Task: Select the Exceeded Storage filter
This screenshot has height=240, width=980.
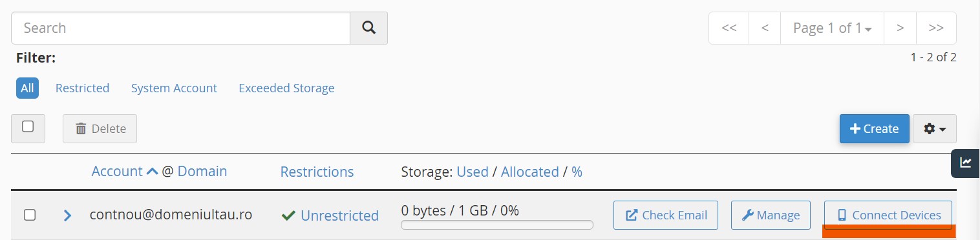Action: click(286, 88)
